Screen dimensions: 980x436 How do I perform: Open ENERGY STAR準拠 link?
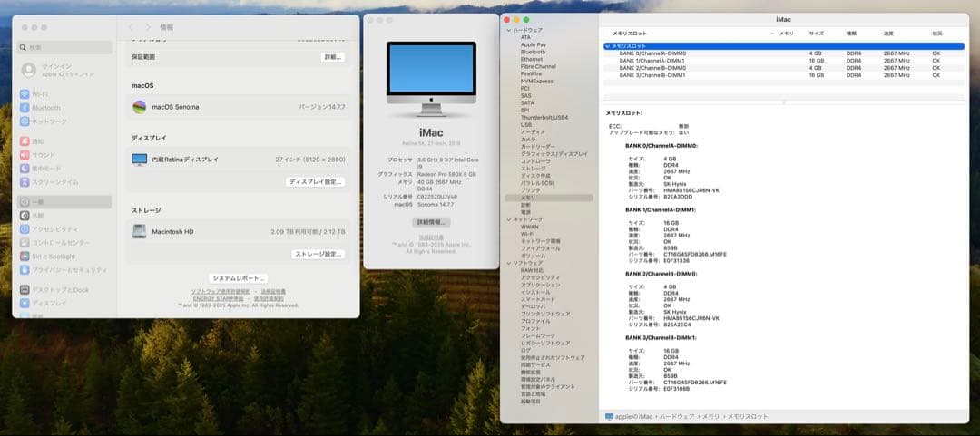(x=218, y=298)
